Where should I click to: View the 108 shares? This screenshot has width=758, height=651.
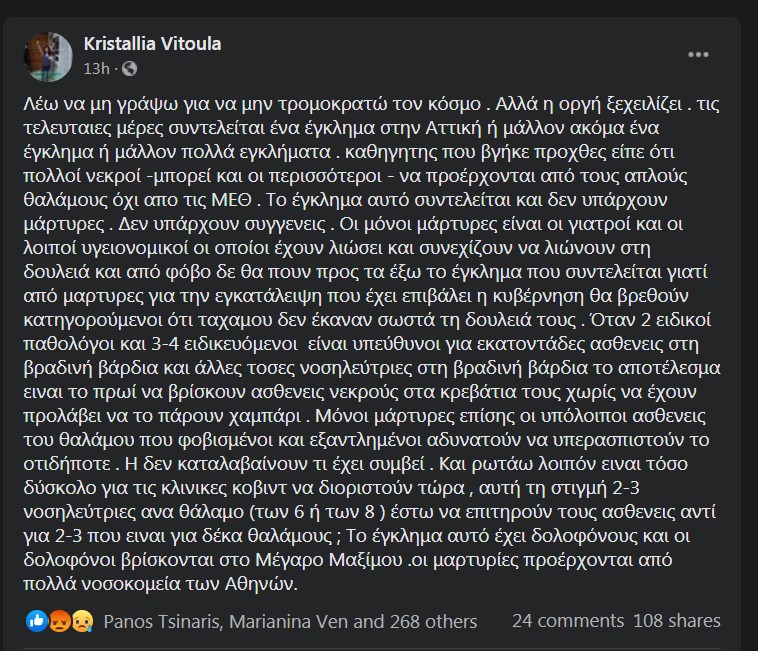click(677, 621)
